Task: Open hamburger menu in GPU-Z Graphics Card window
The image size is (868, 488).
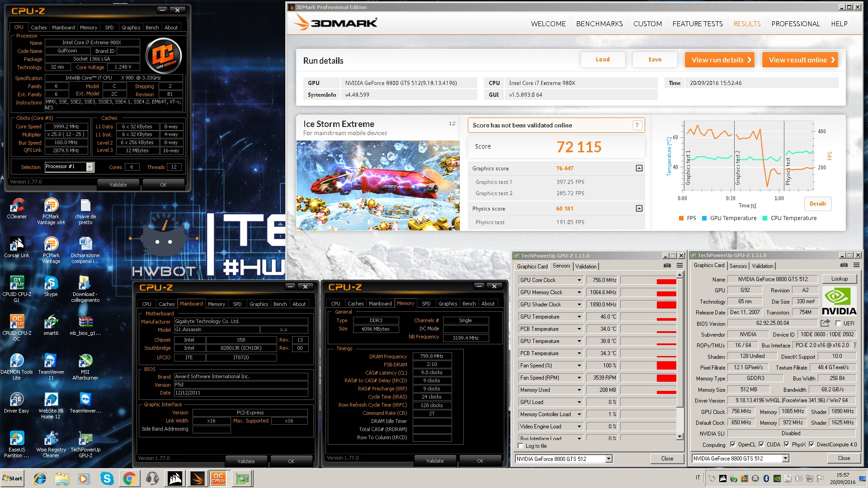Action: click(856, 265)
